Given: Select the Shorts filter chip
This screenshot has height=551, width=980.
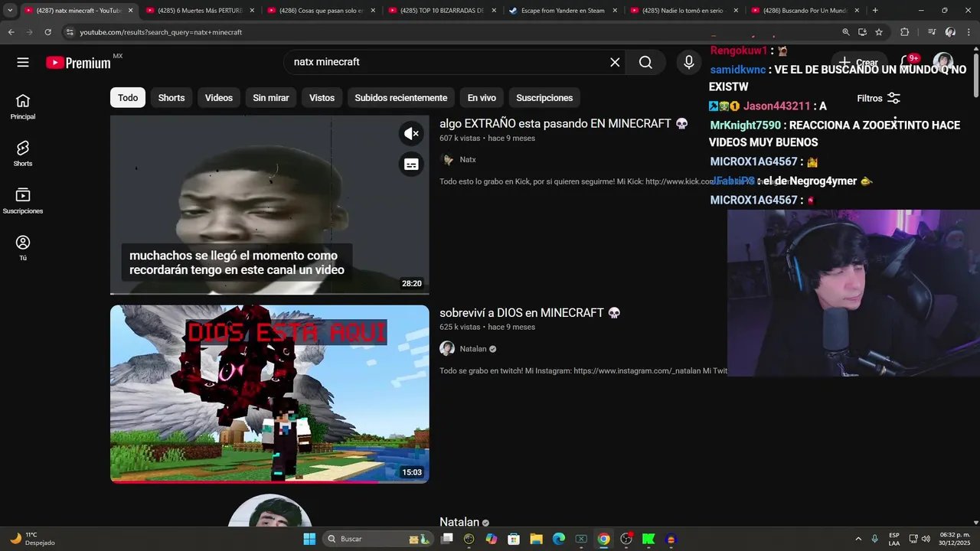Looking at the screenshot, I should point(171,98).
